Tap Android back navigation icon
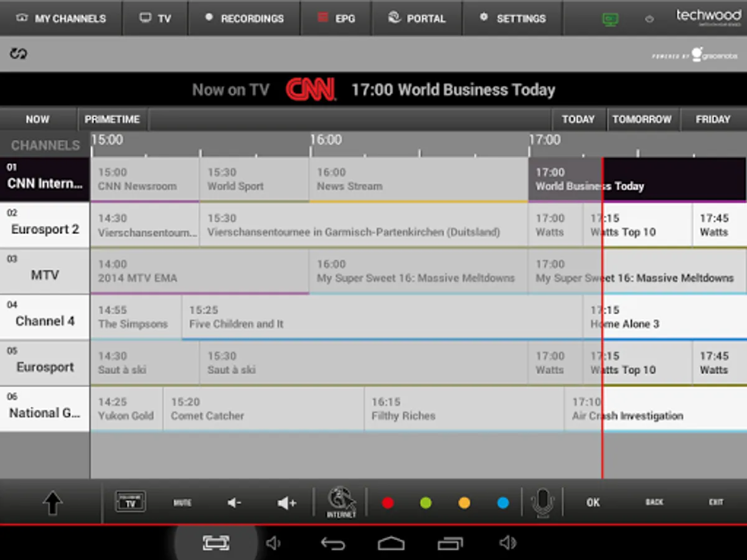Image resolution: width=747 pixels, height=560 pixels. tap(333, 544)
